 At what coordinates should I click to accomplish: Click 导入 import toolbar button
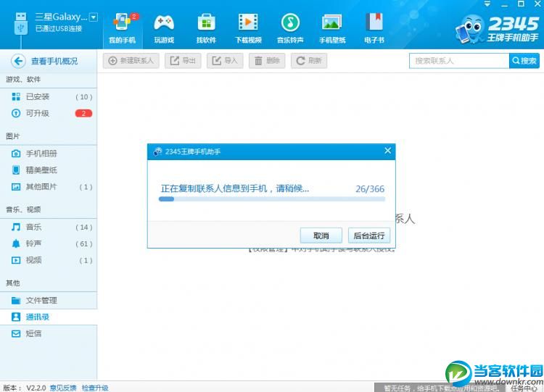coord(225,61)
